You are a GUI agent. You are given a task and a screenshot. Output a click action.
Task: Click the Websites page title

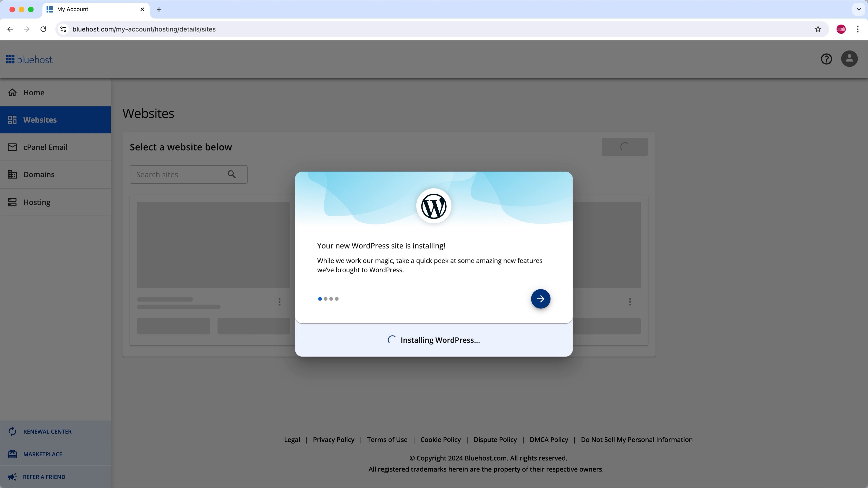(x=148, y=113)
